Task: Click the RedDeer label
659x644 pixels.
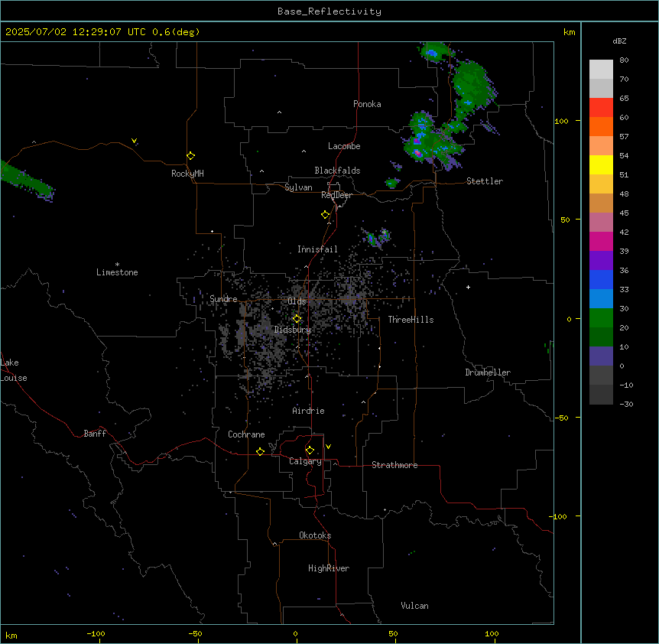Action: point(336,195)
